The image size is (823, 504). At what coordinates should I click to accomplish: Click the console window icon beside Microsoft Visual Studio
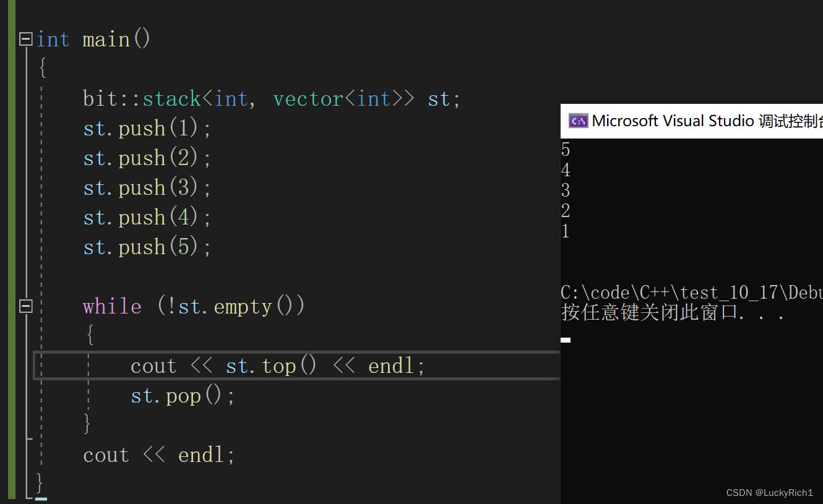(578, 121)
